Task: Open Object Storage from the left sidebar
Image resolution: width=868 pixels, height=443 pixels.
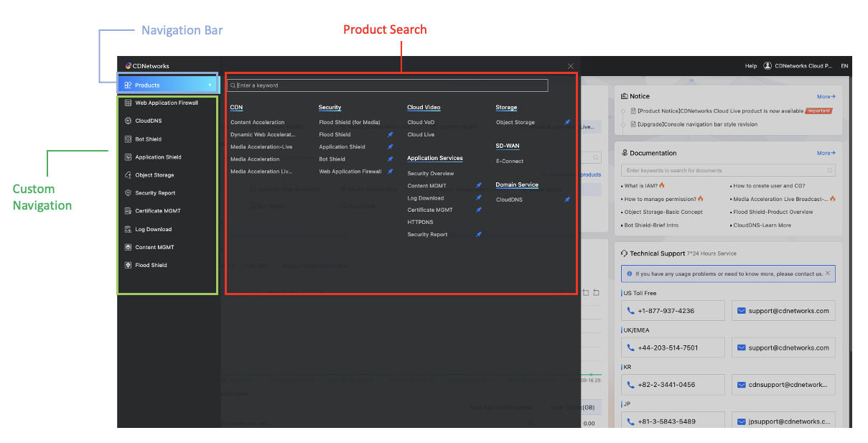Action: pyautogui.click(x=154, y=175)
